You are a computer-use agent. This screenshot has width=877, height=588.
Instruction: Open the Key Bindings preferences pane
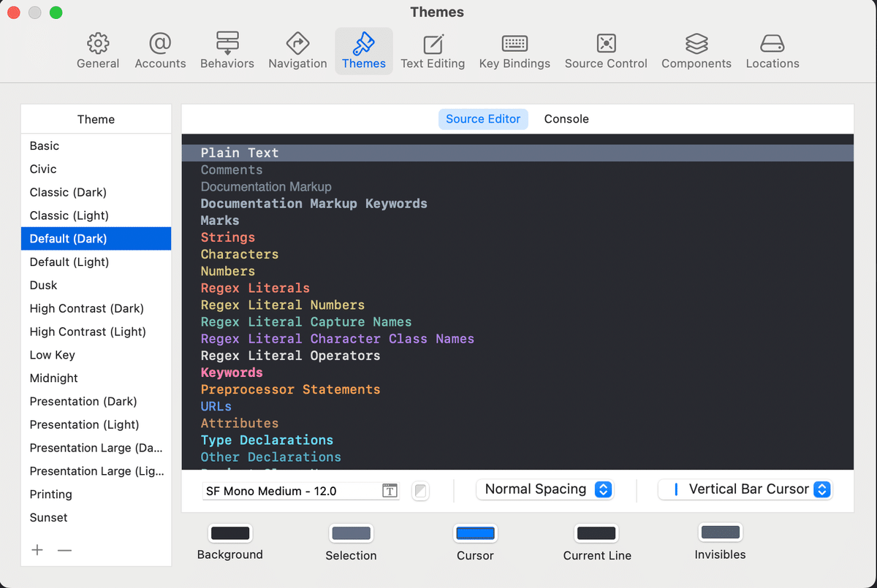click(515, 50)
